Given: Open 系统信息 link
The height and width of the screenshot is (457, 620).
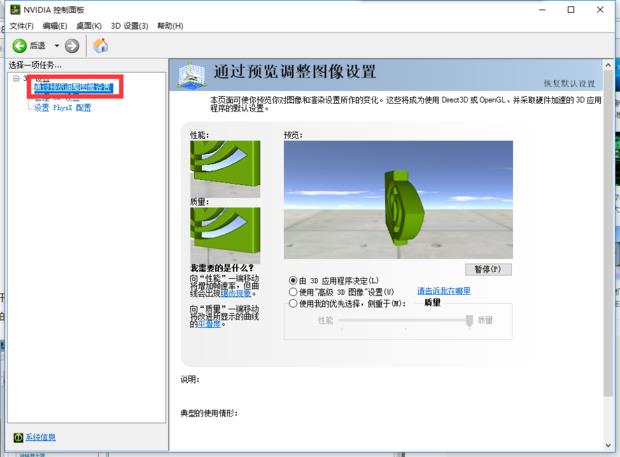Looking at the screenshot, I should coord(41,437).
